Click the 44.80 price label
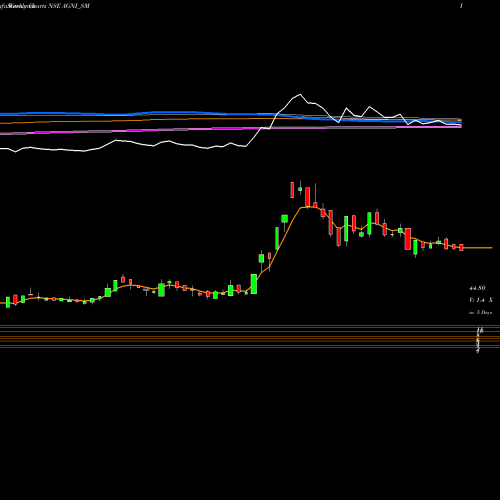Screen dimensions: 500x500 pyautogui.click(x=477, y=288)
